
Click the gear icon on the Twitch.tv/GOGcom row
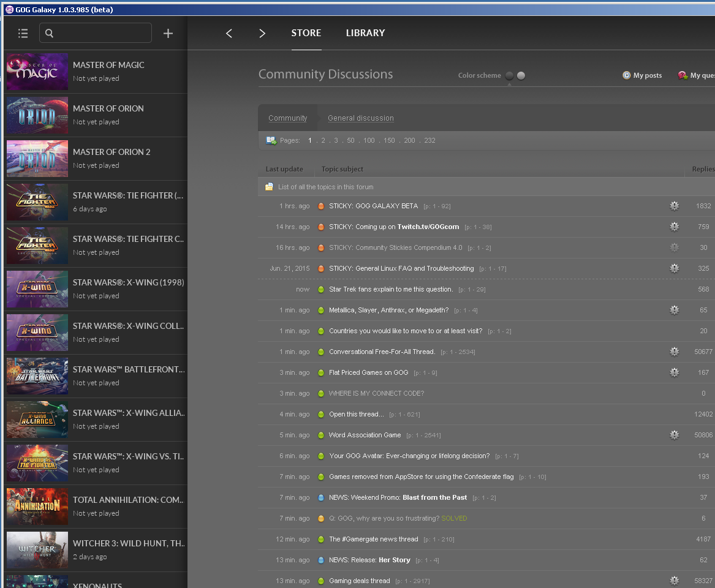click(675, 227)
